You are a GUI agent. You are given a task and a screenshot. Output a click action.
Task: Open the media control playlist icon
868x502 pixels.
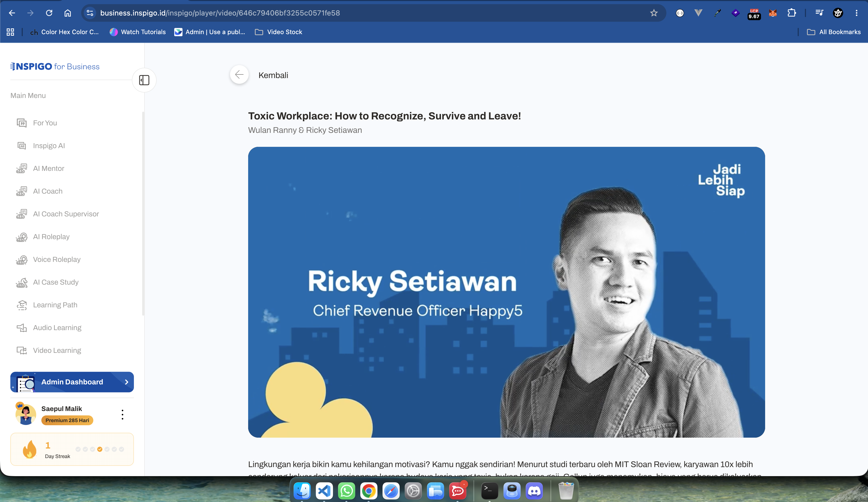819,13
